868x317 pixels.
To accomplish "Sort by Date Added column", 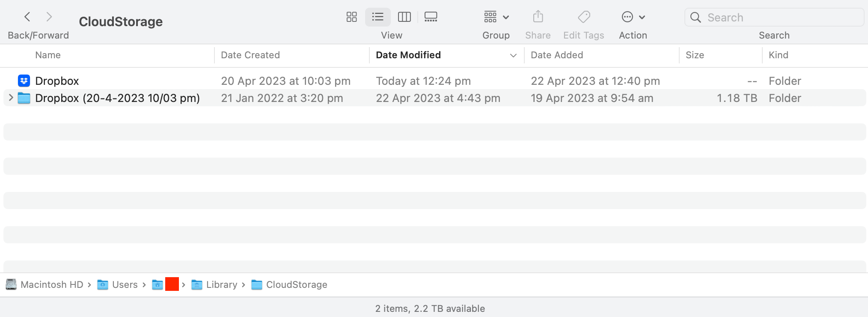I will (x=557, y=55).
